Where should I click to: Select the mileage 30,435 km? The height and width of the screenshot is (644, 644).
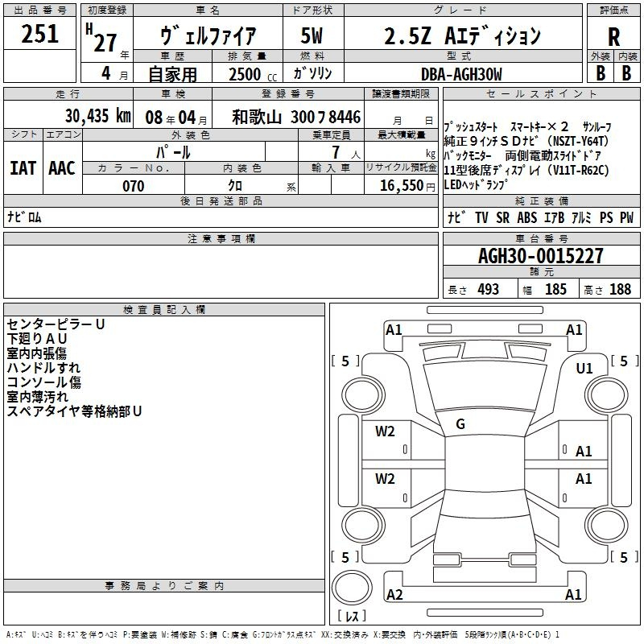(x=97, y=116)
